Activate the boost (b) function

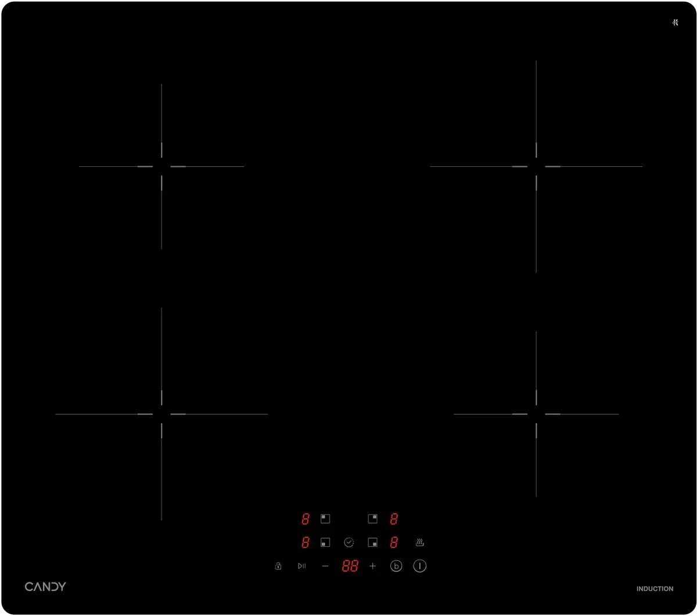coord(396,566)
